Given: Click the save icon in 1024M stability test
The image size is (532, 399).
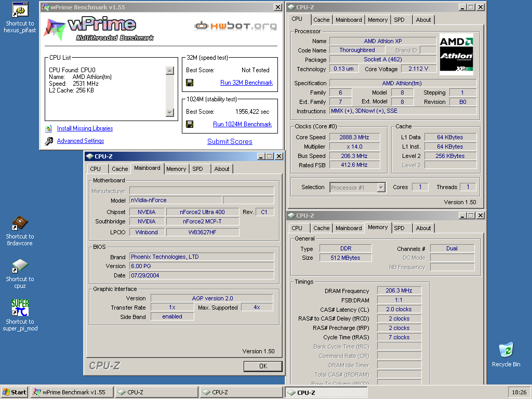Looking at the screenshot, I should coord(190,124).
